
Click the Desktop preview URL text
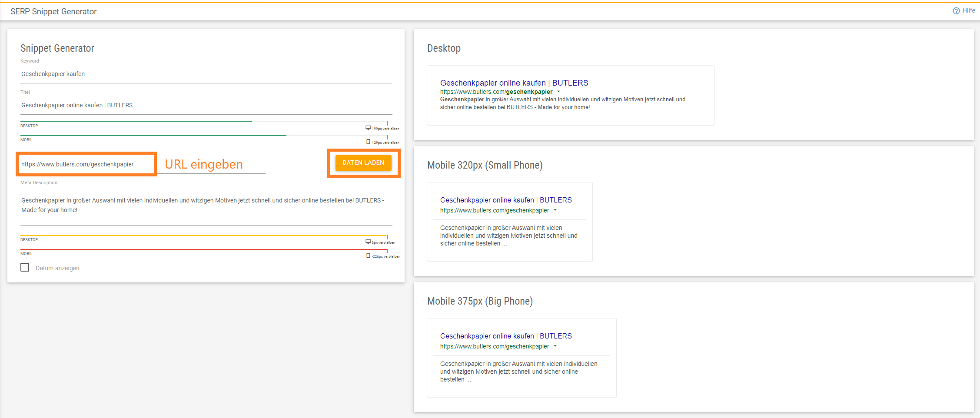tap(496, 92)
